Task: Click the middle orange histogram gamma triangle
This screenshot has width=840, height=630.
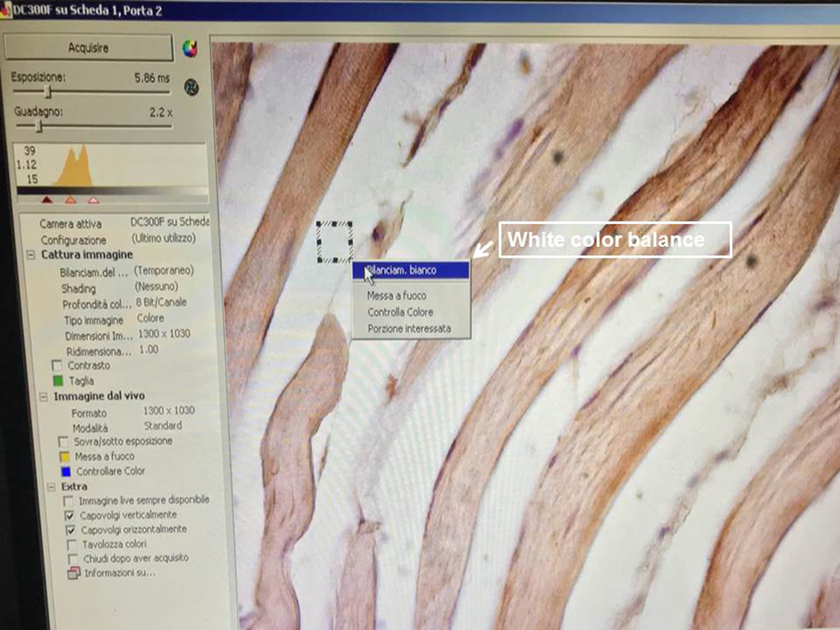Action: coord(71,200)
